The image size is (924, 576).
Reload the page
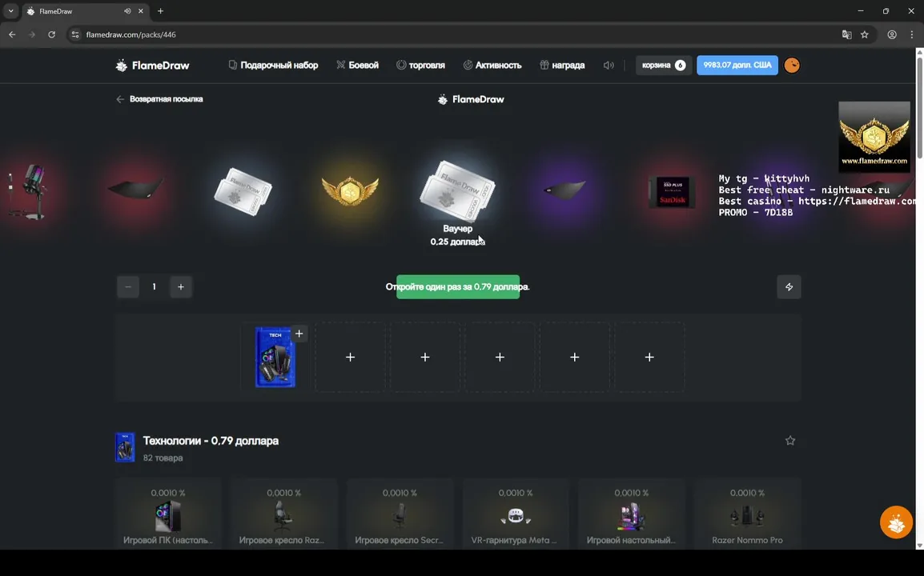(x=52, y=34)
